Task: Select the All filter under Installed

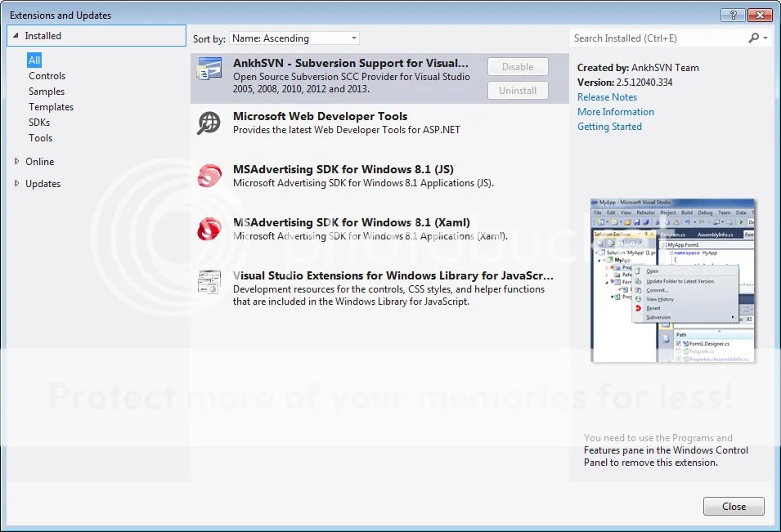Action: (34, 60)
